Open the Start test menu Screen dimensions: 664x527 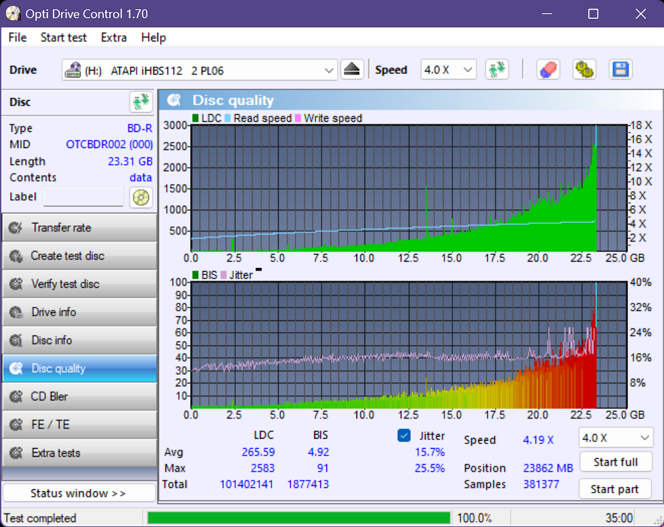tap(64, 38)
